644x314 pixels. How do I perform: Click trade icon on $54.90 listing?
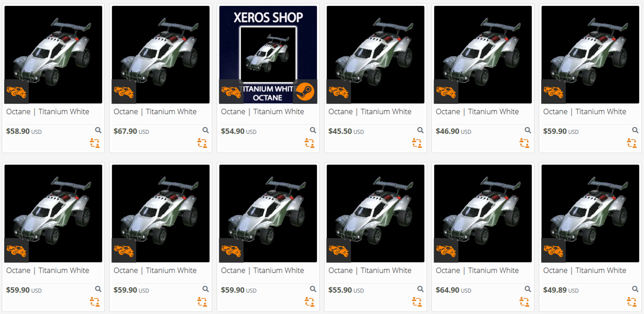click(x=309, y=143)
